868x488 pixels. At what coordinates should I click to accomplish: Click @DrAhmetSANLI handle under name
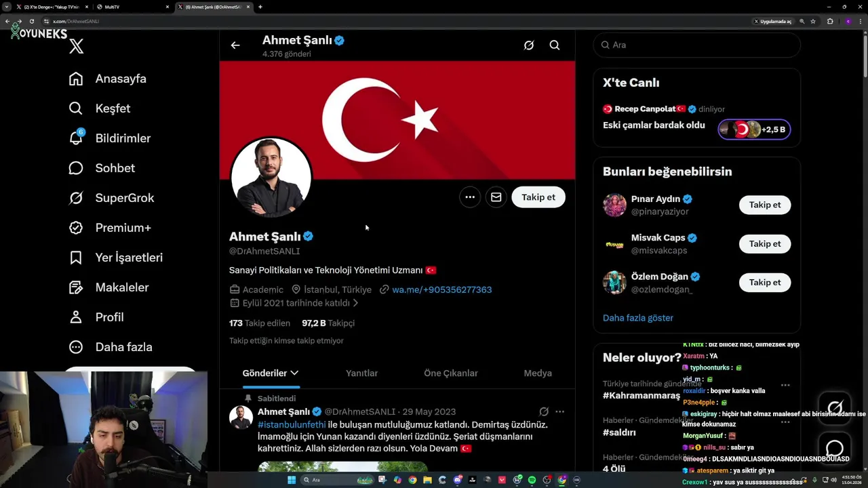pyautogui.click(x=264, y=251)
